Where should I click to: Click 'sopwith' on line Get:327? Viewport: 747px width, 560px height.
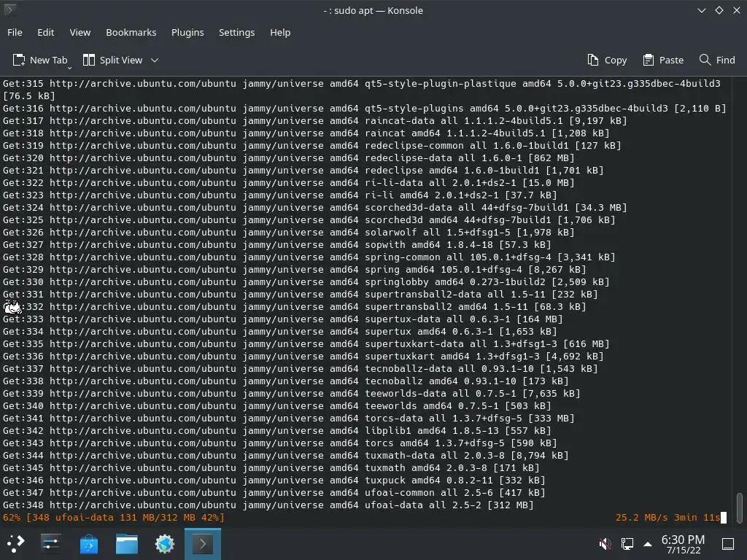385,245
